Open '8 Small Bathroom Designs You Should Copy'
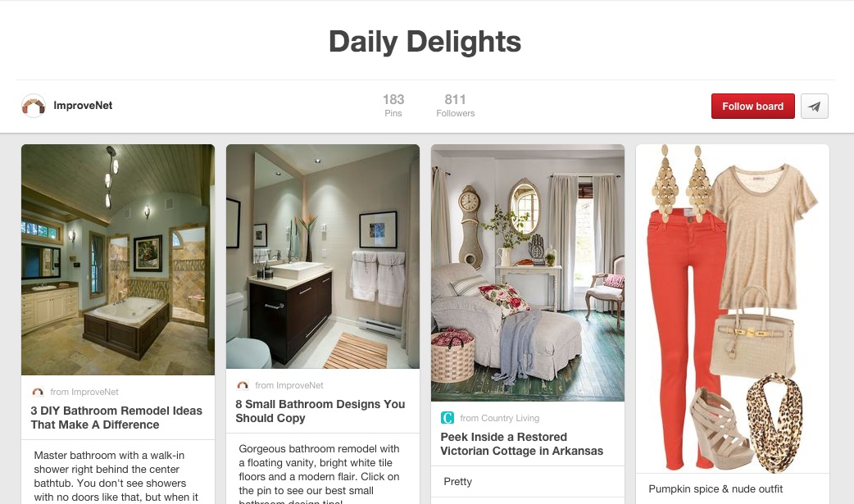 tap(320, 411)
